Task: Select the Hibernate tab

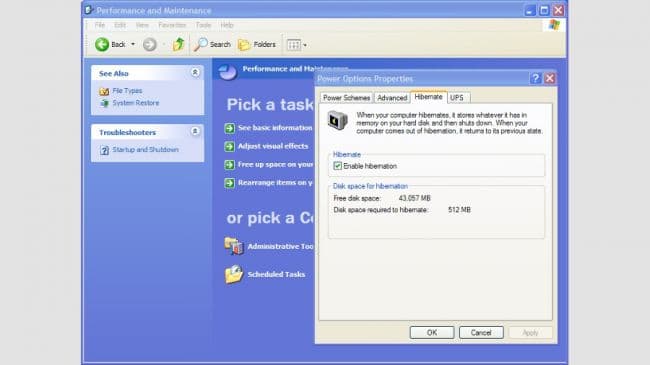Action: [x=428, y=97]
